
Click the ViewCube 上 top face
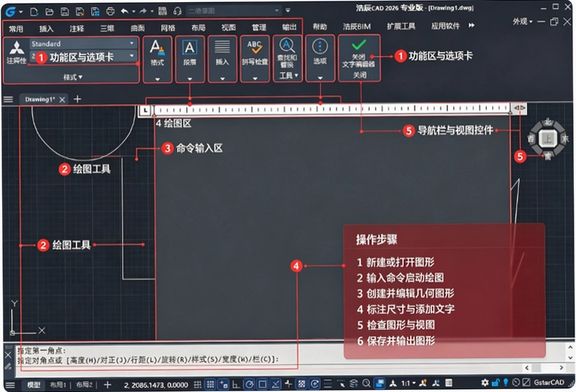(x=547, y=139)
